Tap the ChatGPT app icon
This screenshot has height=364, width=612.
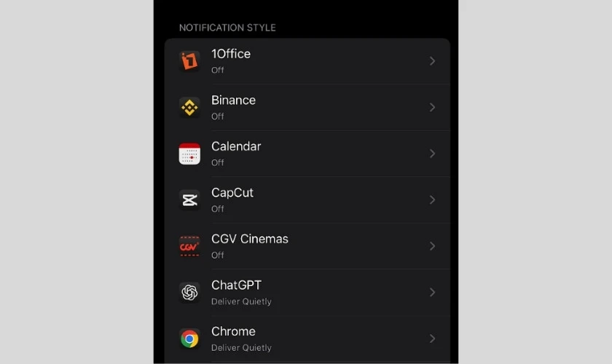[x=189, y=292]
